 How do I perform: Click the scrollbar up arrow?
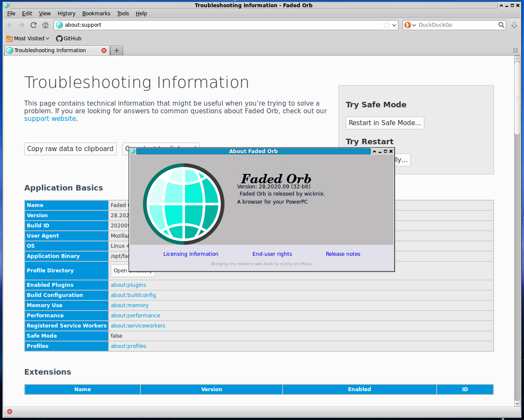[517, 59]
